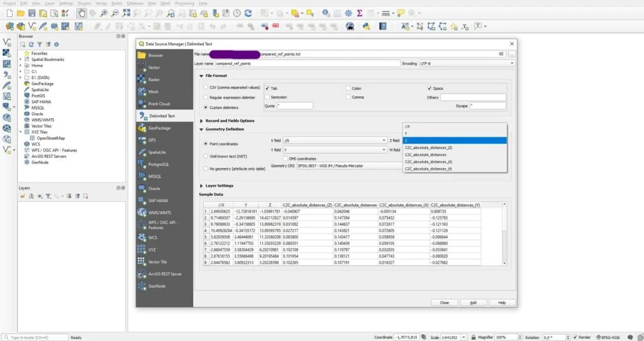The height and width of the screenshot is (341, 644).
Task: Click the messages speech bubble in status bar
Action: (x=630, y=337)
